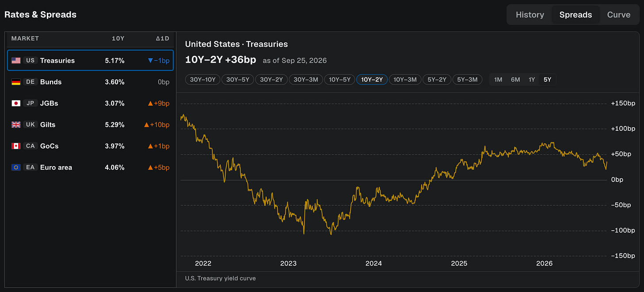
Task: Select the 30Y–2Y spread
Action: (271, 80)
